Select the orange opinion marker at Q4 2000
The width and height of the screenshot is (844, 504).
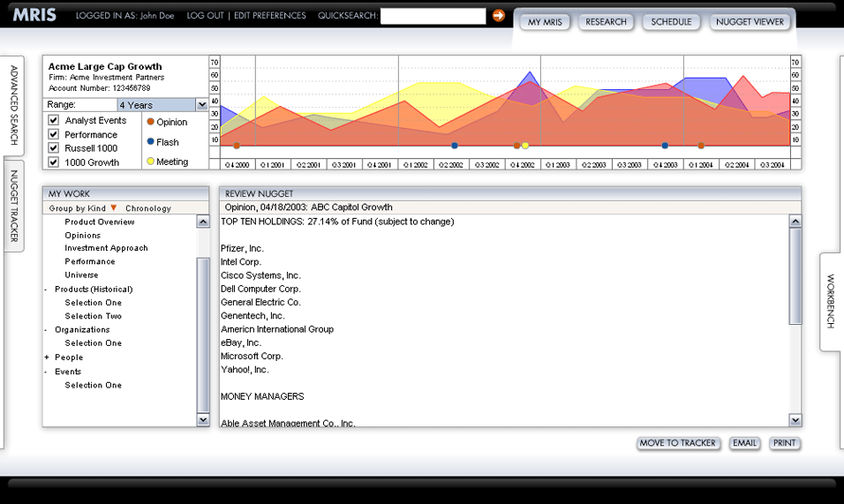(237, 146)
